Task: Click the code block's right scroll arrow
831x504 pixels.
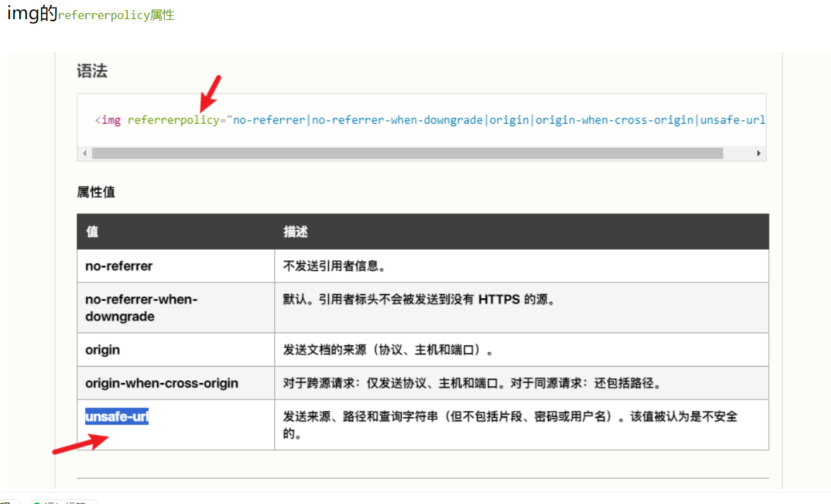Action: [759, 154]
